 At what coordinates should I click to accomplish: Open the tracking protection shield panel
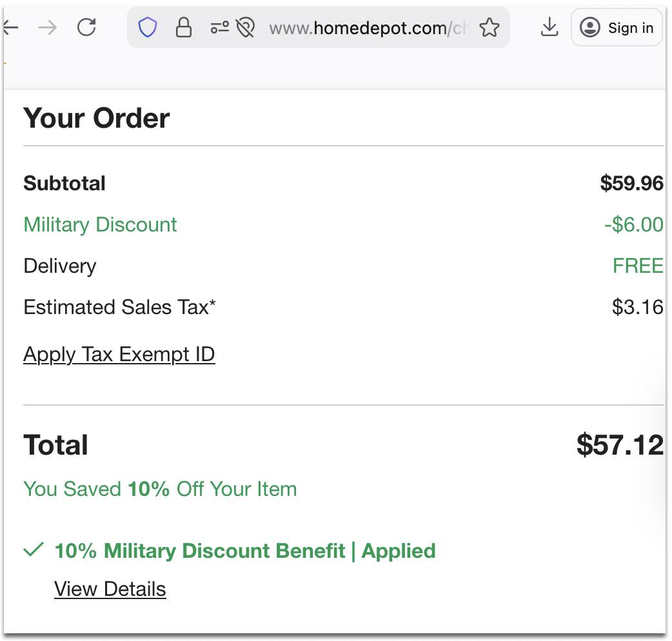148,27
